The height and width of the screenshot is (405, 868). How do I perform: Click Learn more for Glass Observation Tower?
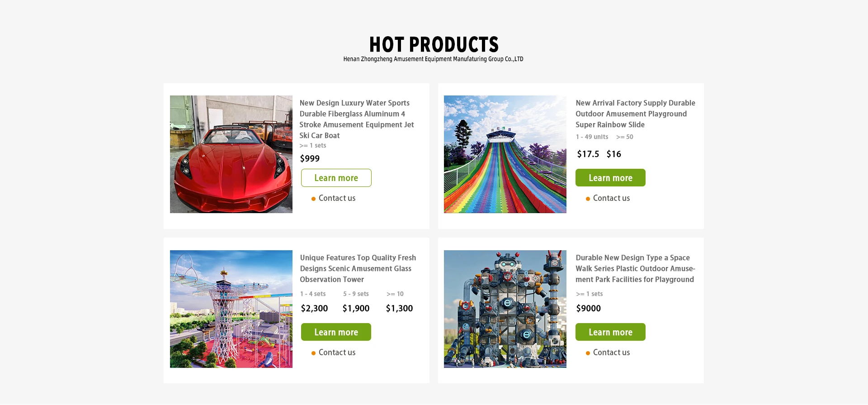(336, 332)
